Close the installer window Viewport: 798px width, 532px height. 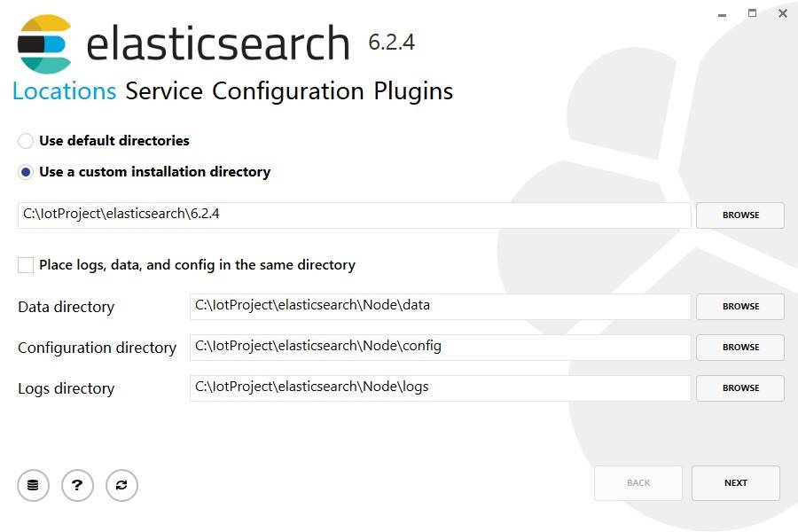coord(783,14)
